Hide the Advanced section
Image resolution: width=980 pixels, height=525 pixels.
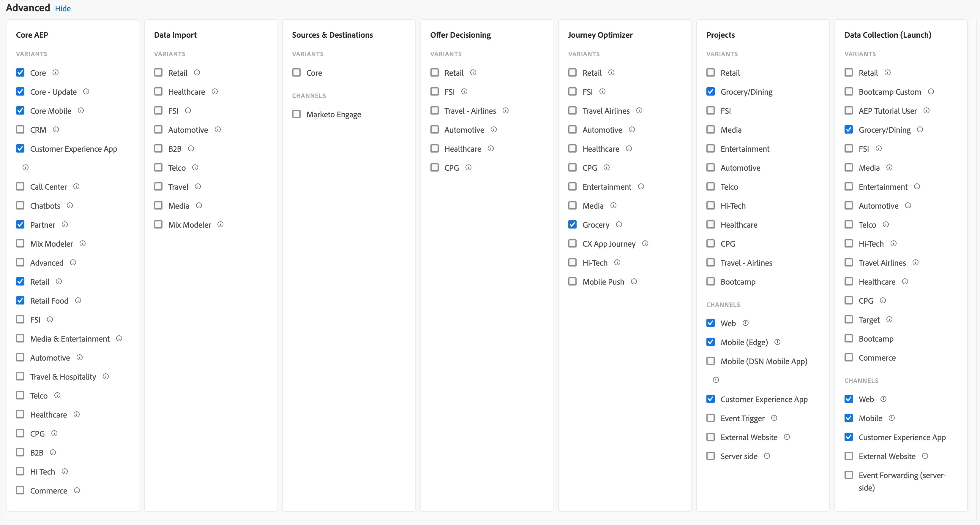click(63, 8)
